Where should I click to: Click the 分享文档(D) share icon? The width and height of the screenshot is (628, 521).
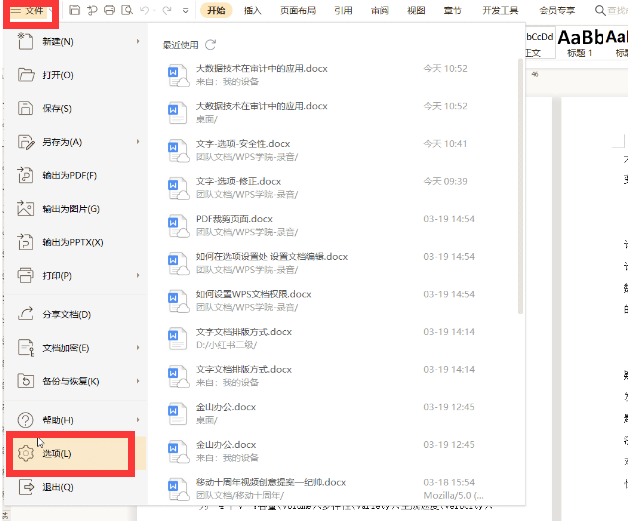tap(26, 314)
